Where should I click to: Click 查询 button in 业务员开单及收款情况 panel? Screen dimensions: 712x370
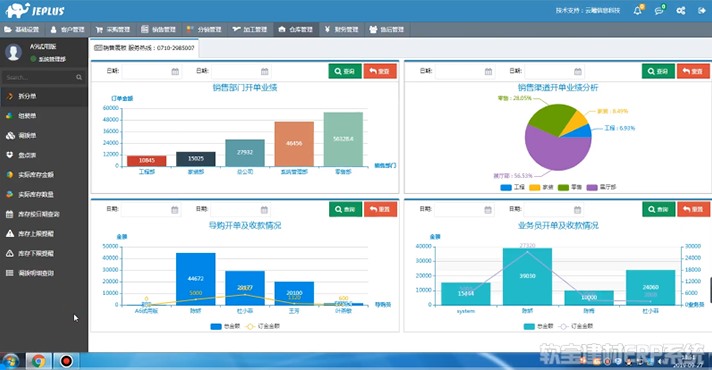(x=659, y=209)
